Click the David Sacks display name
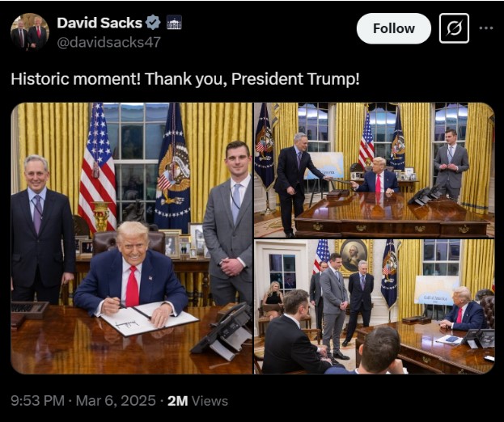The image size is (504, 422). 100,23
